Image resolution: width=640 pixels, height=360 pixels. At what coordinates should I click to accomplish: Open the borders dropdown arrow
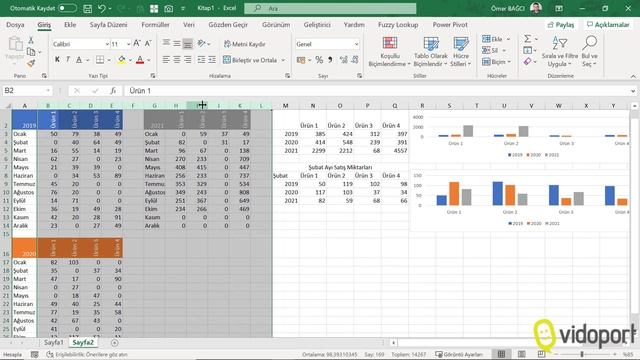[109, 60]
